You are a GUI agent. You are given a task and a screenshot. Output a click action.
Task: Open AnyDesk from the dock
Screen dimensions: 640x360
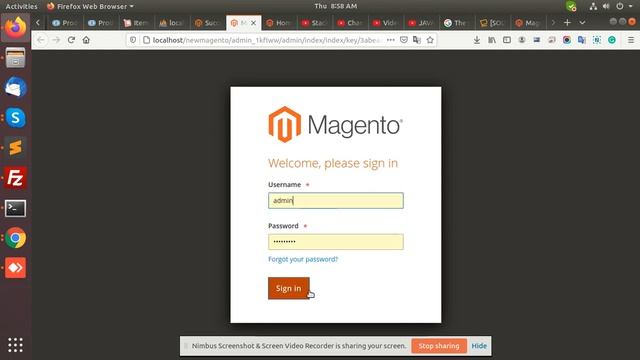(x=16, y=268)
